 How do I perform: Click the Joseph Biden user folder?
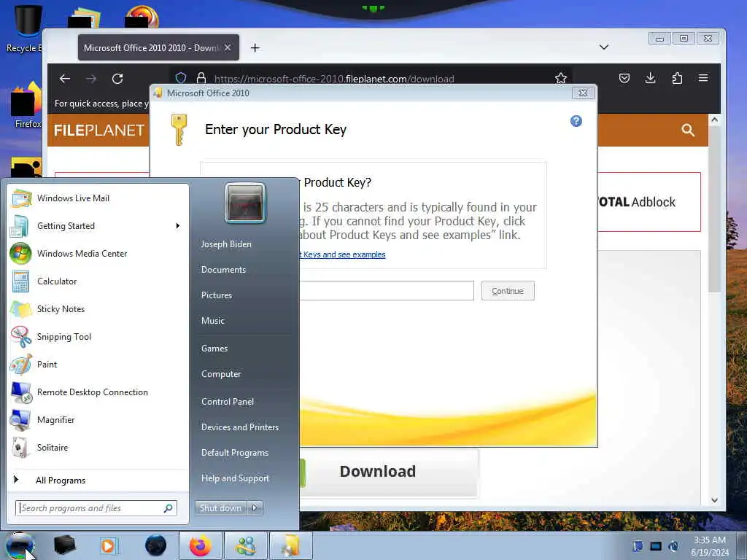pyautogui.click(x=226, y=244)
